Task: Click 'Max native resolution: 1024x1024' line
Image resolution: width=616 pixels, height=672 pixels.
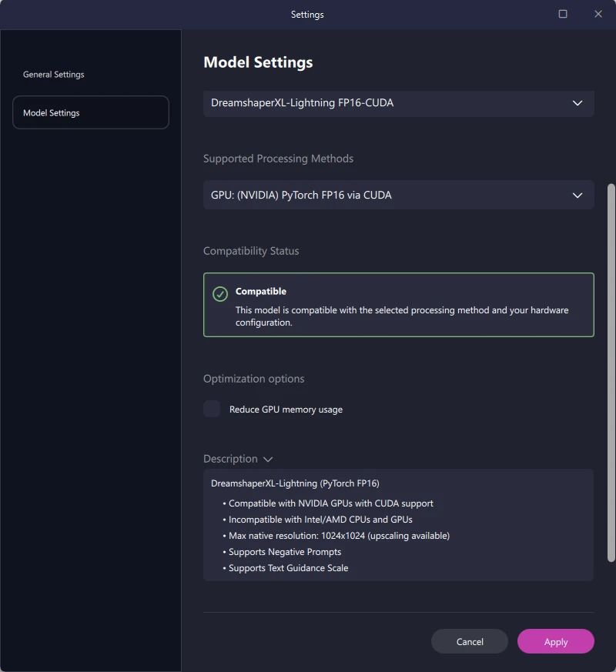Action: pyautogui.click(x=339, y=536)
